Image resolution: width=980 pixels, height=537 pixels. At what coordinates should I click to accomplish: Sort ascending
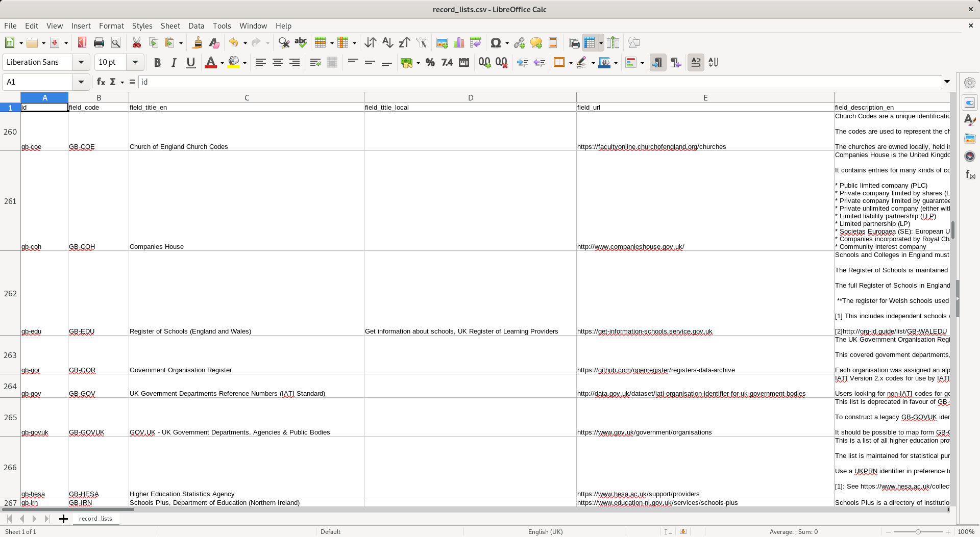point(388,43)
